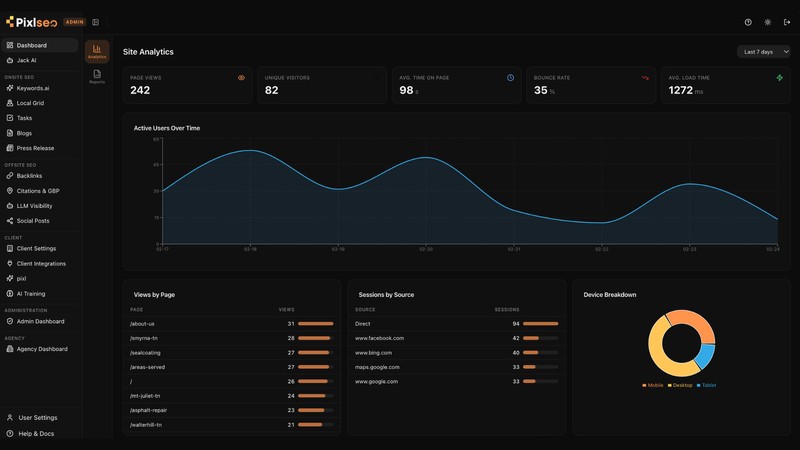
Task: Collapse sidebar using panel toggle icon
Action: [x=95, y=22]
